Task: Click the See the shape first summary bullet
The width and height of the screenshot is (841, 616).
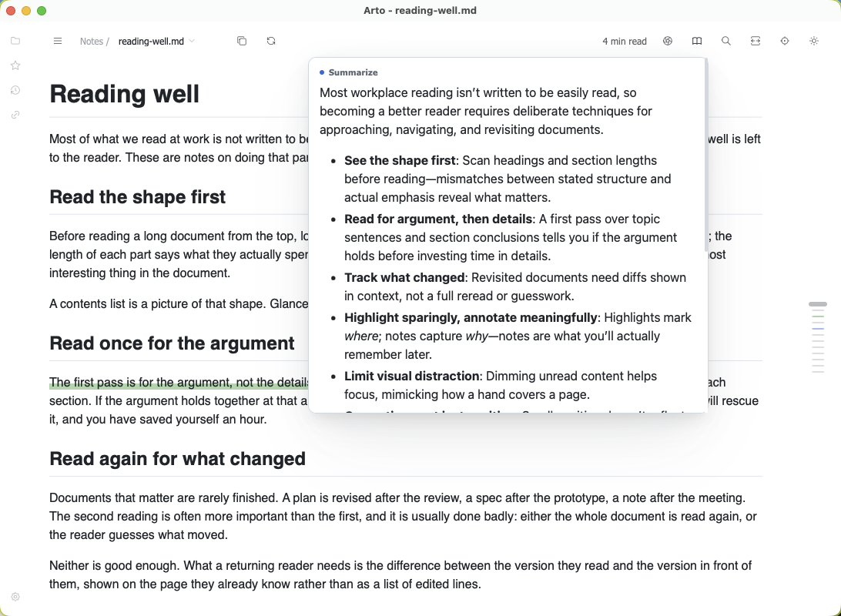Action: coord(508,179)
